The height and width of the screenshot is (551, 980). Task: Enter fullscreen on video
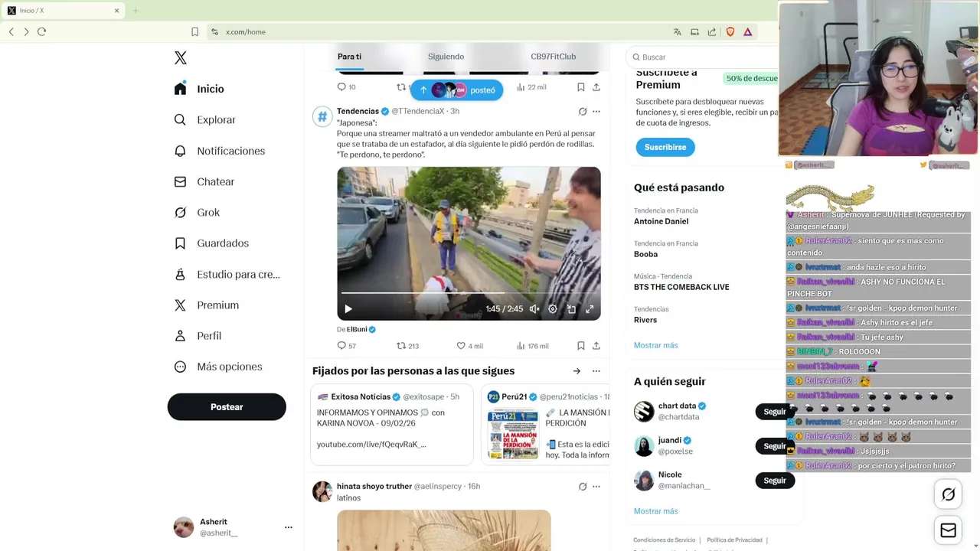click(x=590, y=309)
